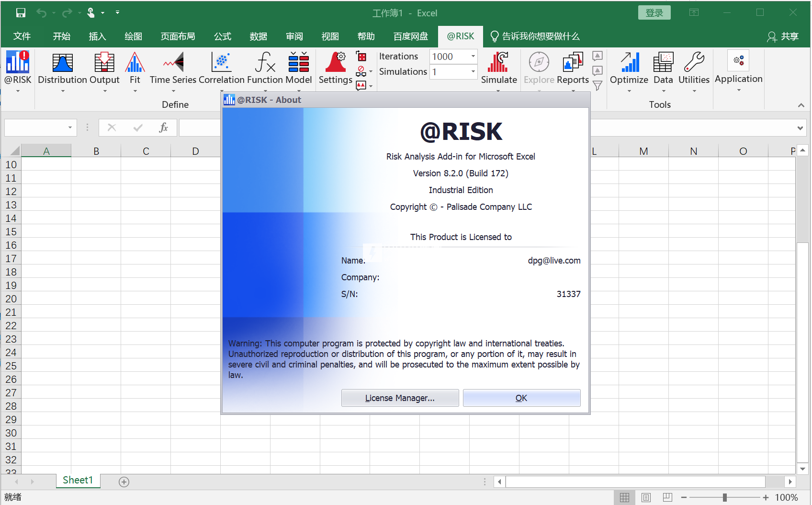Open the Time Series tool
The height and width of the screenshot is (505, 812).
(x=173, y=62)
